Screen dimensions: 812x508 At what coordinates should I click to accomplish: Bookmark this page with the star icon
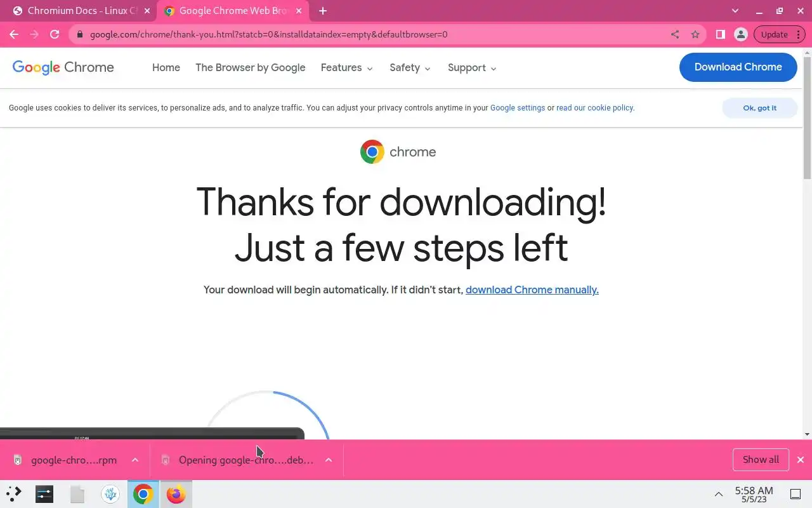coord(695,34)
